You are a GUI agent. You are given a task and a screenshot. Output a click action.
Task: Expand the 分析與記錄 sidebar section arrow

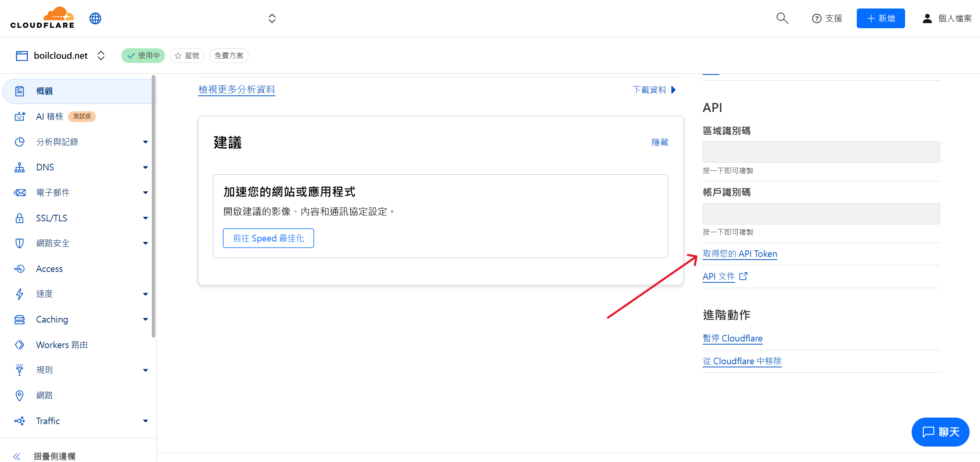[146, 142]
